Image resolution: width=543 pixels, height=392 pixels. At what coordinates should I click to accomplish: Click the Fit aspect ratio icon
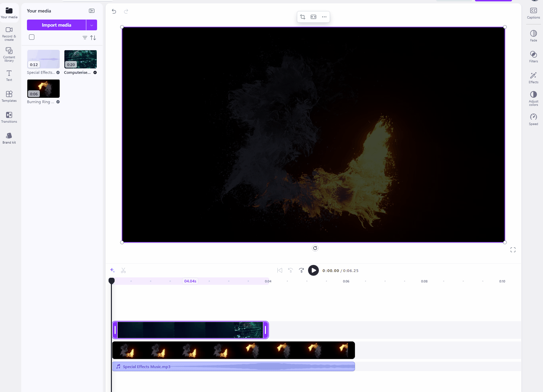(x=313, y=17)
